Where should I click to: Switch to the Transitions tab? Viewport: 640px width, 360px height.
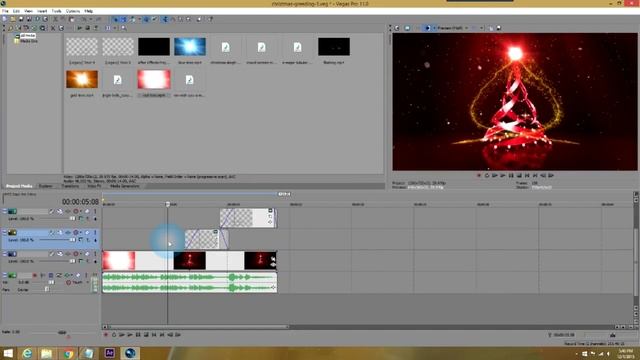pos(70,186)
